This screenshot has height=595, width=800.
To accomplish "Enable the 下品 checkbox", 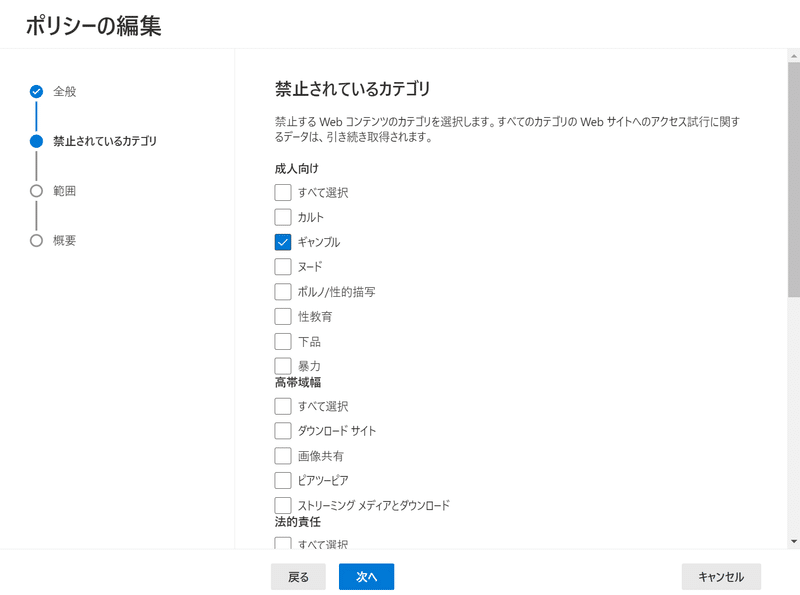I will pyautogui.click(x=283, y=341).
